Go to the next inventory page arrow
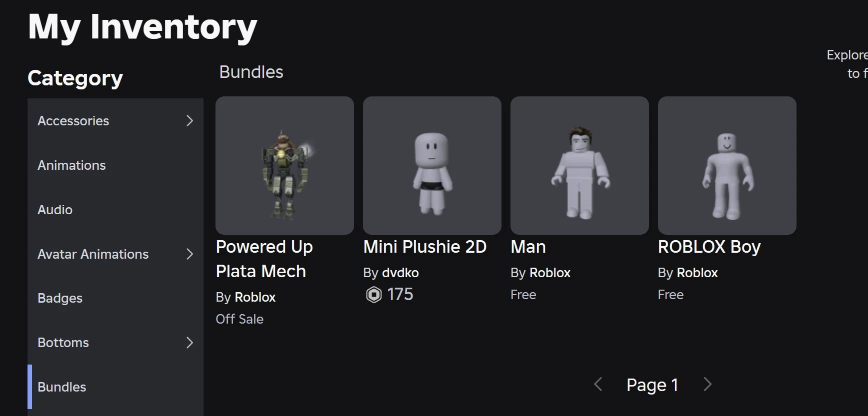Screen dimensions: 868x416 tap(707, 385)
